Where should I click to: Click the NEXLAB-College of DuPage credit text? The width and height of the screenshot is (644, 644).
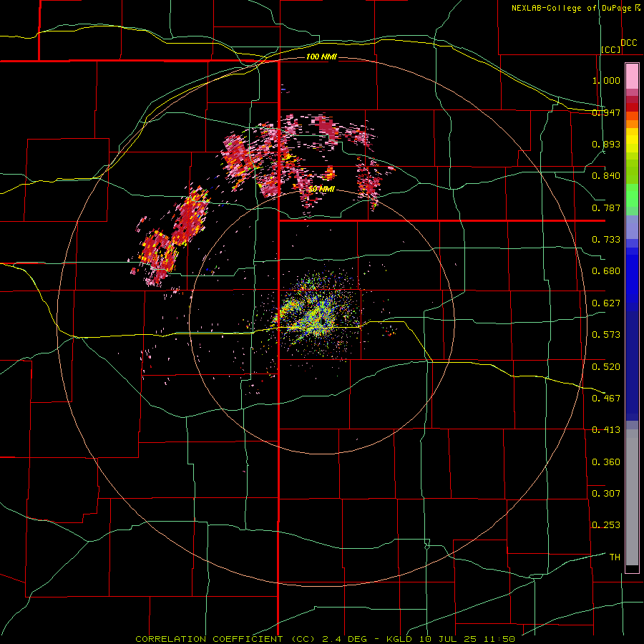coord(572,8)
